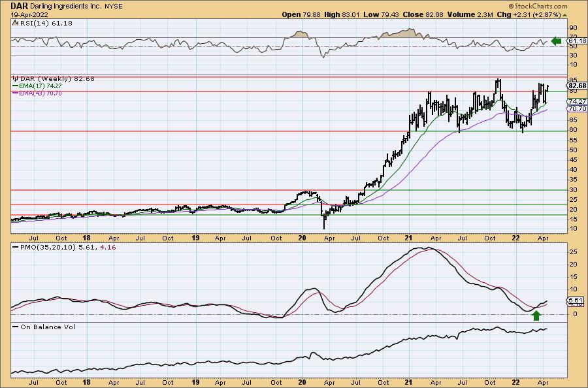Viewport: 588px width, 388px height.
Task: Click the 45 price level on the price axis
Action: (572, 159)
